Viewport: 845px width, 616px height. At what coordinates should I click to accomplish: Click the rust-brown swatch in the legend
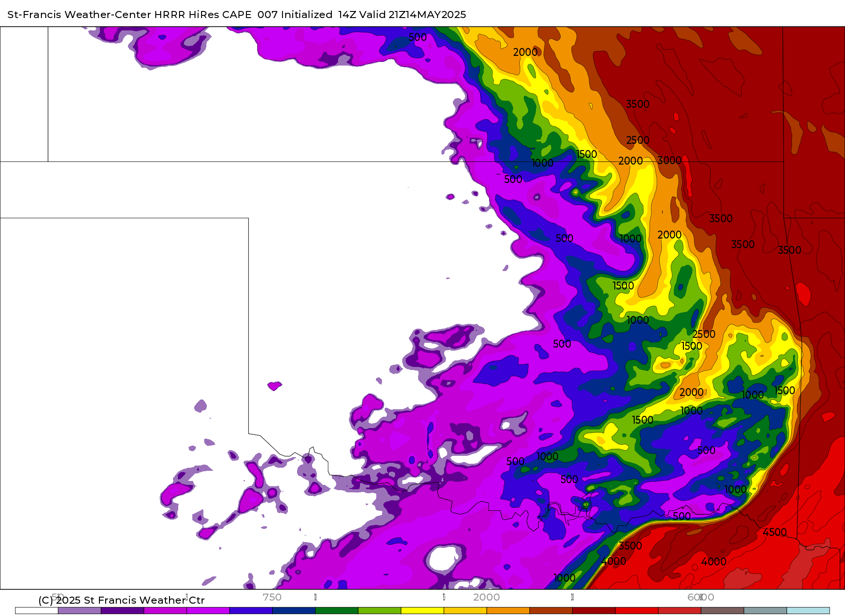point(551,611)
